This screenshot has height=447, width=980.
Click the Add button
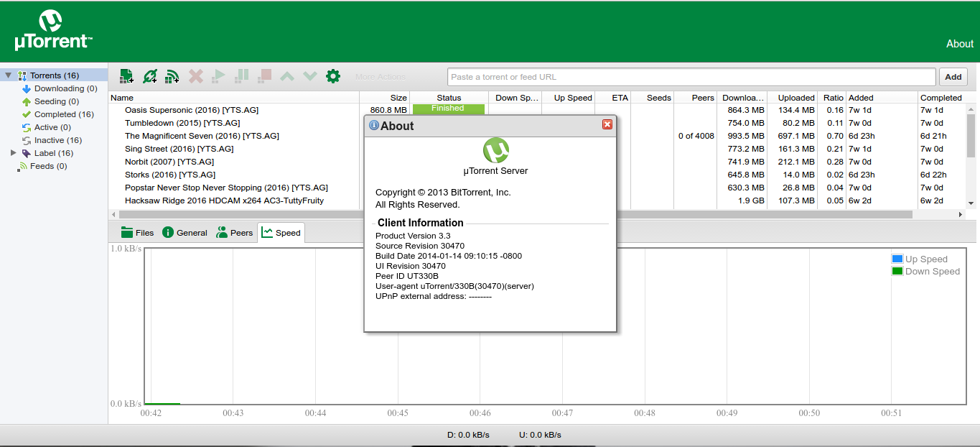(x=953, y=77)
